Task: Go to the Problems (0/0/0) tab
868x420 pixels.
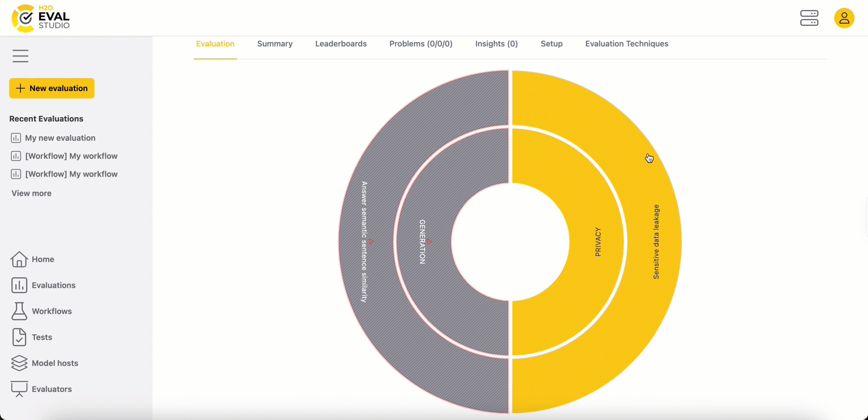Action: 420,44
